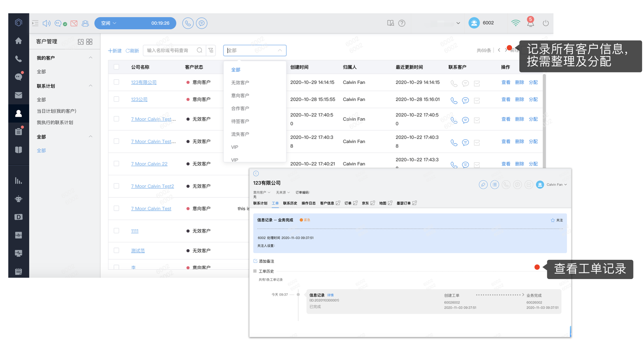Image resolution: width=644 pixels, height=361 pixels.
Task: Click 分配 for 123公司 row
Action: click(x=533, y=99)
